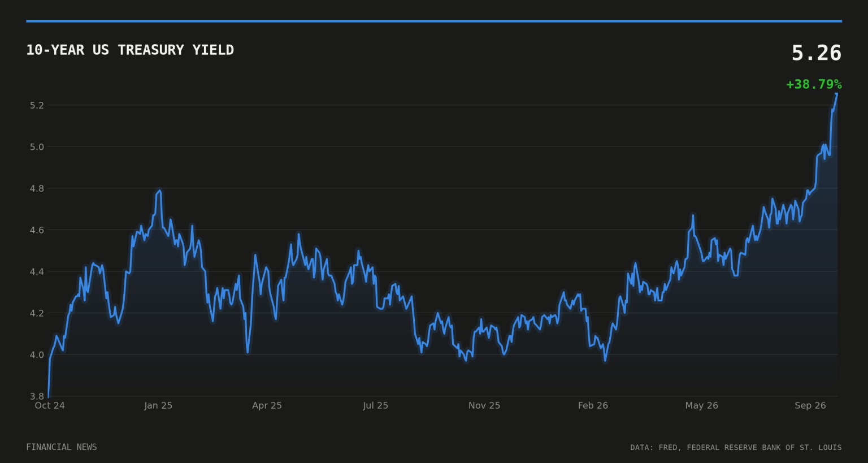This screenshot has height=463, width=868.
Task: Click the "Oct 24" x-axis label
Action: pos(50,405)
